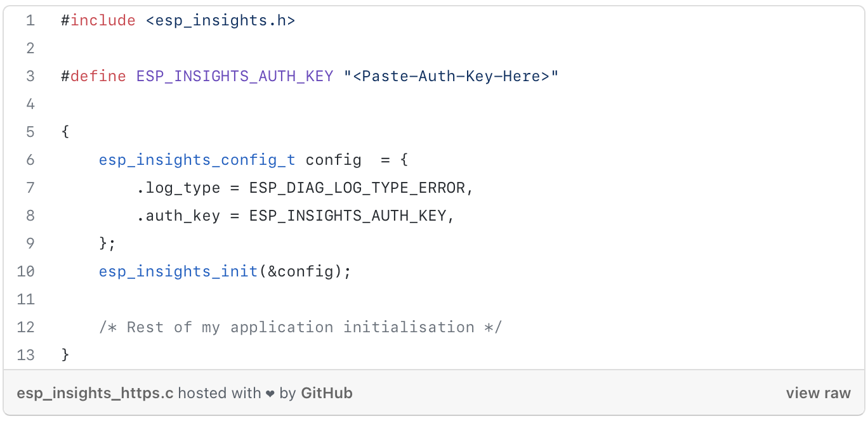Select line number 12

tap(26, 327)
